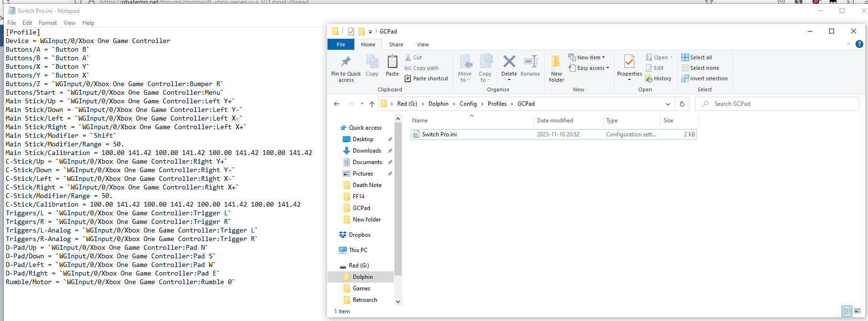Open Death Note folder in sidebar

coord(367,185)
